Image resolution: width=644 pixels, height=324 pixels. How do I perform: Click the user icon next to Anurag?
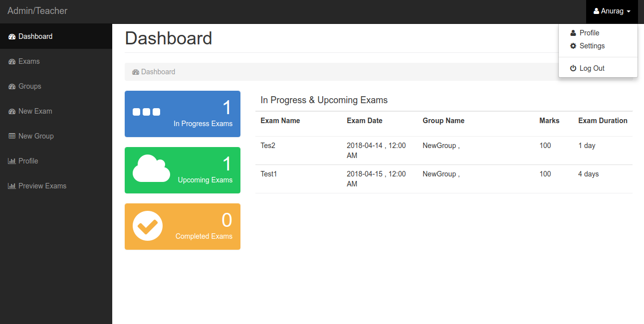pyautogui.click(x=596, y=11)
